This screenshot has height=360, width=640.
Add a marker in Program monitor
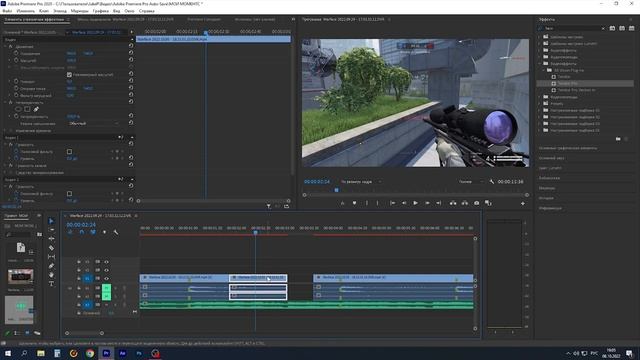354,203
